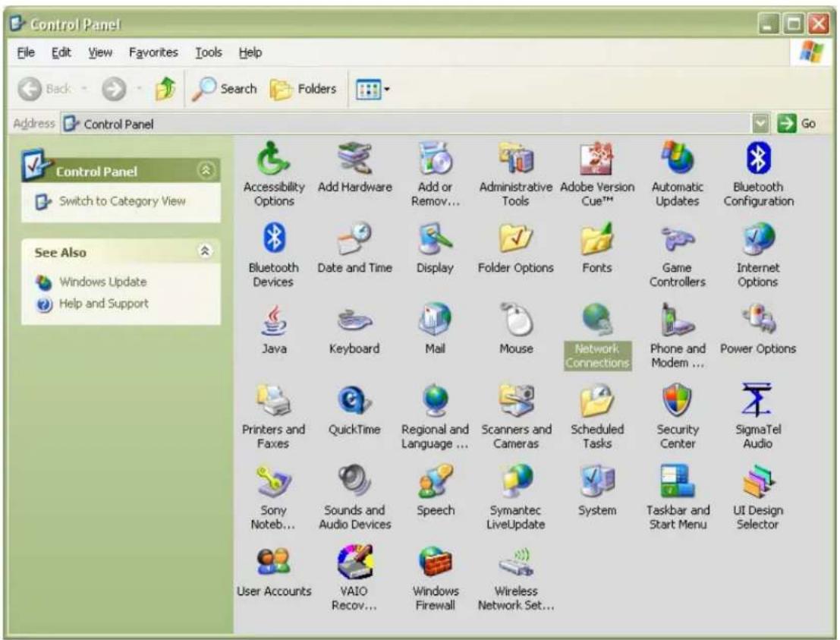840x640 pixels.
Task: Click the Search toolbar button
Action: (225, 88)
